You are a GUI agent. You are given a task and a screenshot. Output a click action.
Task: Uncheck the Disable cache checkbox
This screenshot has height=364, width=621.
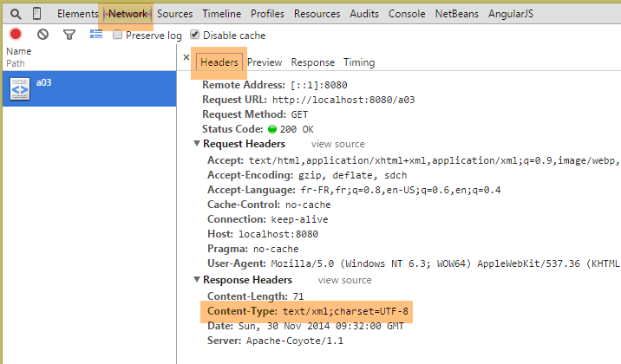(x=195, y=36)
